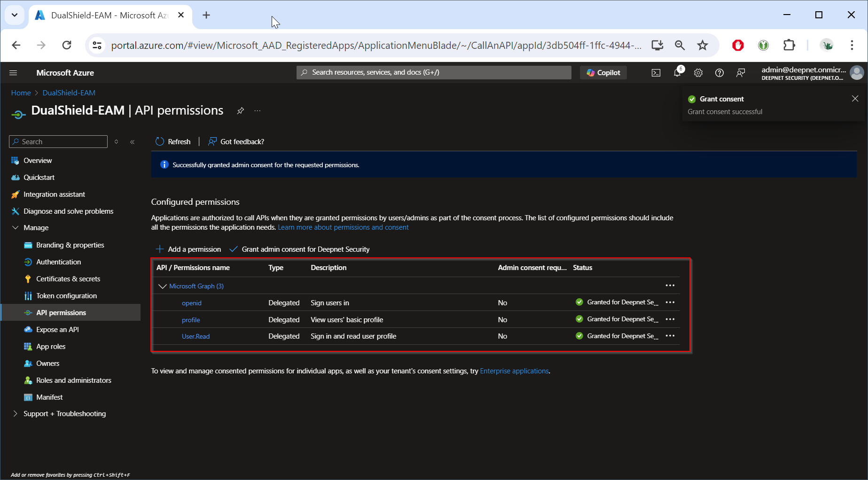Open the notifications bell

pyautogui.click(x=677, y=73)
